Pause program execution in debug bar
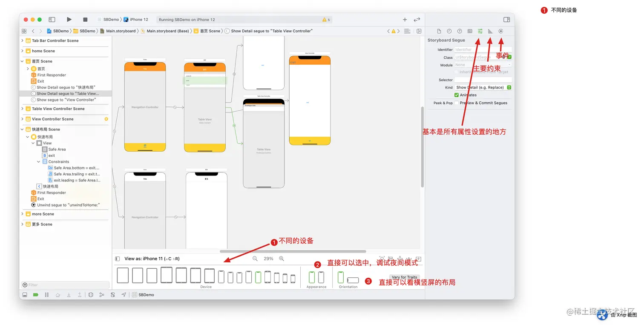Screen dimensions: 644x325 coord(47,295)
